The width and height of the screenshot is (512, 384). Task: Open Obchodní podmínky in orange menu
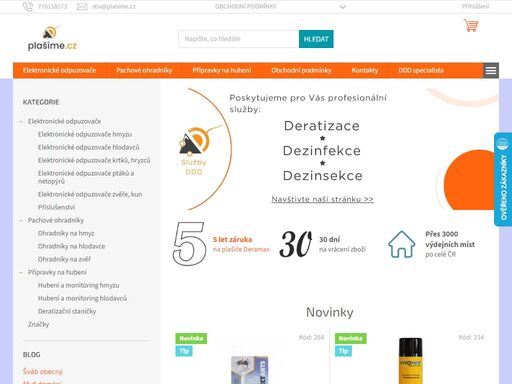coord(301,70)
